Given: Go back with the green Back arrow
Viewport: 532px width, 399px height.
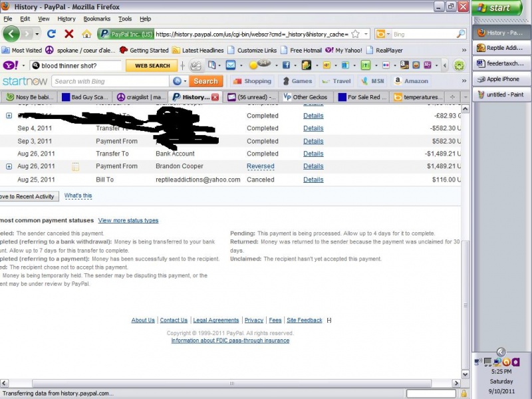Looking at the screenshot, I should (11, 34).
